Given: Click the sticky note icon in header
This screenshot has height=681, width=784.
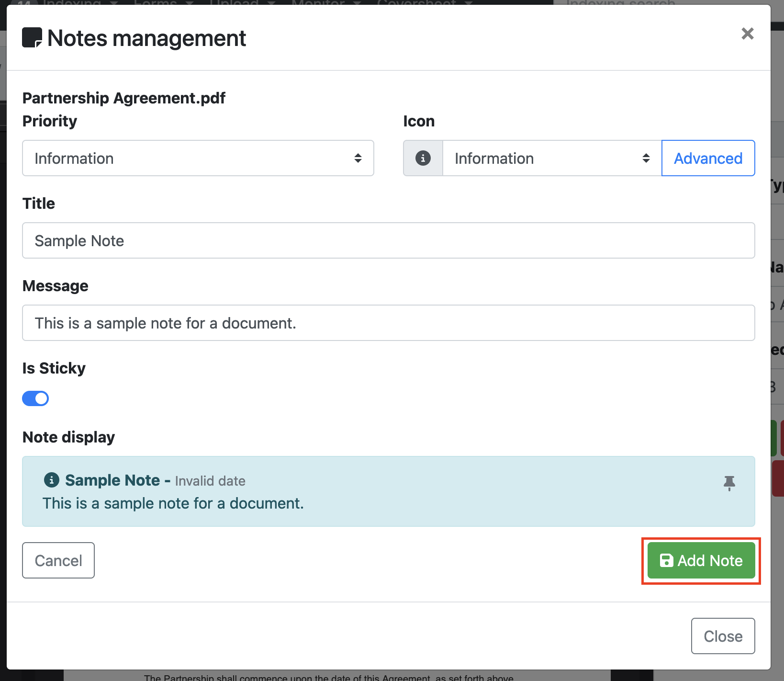Looking at the screenshot, I should point(32,38).
